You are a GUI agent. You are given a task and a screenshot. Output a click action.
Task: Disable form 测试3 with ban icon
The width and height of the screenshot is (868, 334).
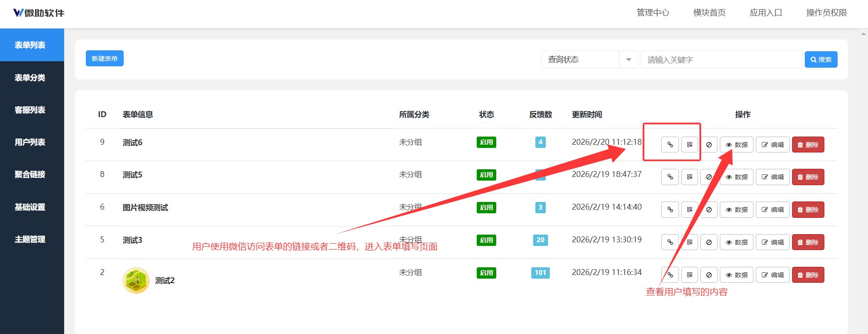(x=708, y=242)
